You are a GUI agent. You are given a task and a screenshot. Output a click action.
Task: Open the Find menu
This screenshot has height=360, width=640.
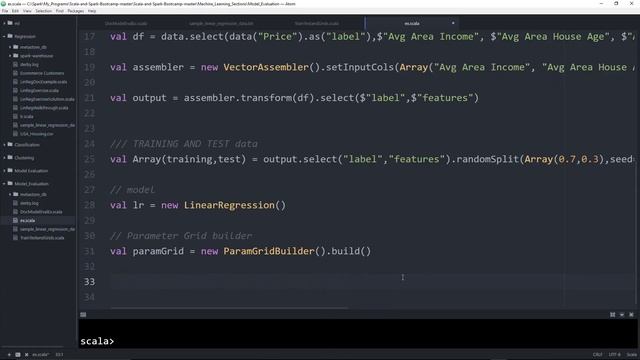pos(60,11)
